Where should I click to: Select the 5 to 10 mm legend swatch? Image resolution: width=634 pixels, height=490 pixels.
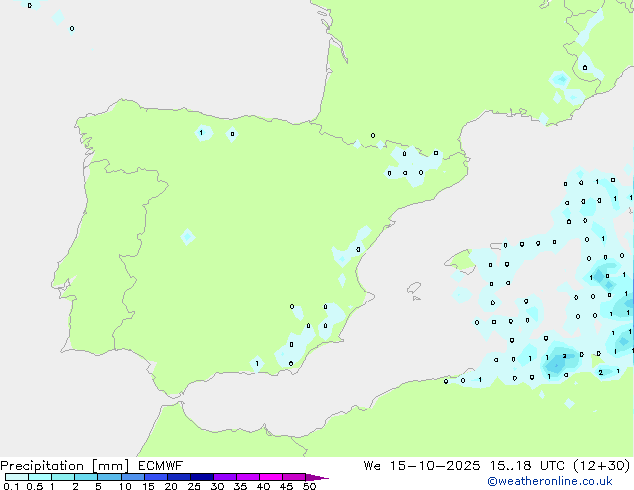[110, 477]
